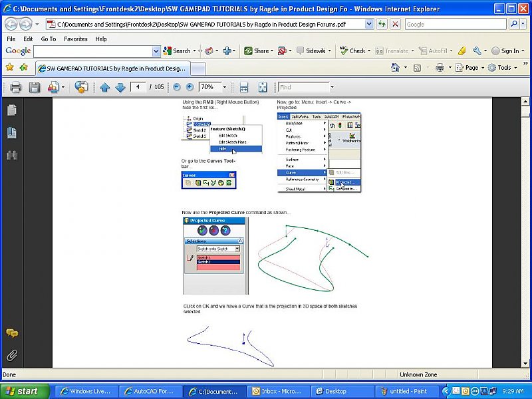
Task: Click the vertical scrollbar down arrow
Action: 525,363
